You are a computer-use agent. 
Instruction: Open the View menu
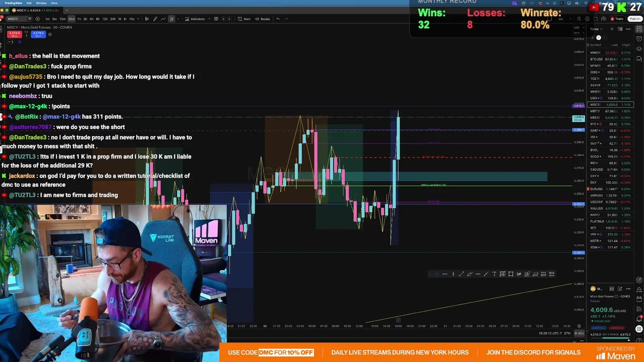pyautogui.click(x=54, y=3)
